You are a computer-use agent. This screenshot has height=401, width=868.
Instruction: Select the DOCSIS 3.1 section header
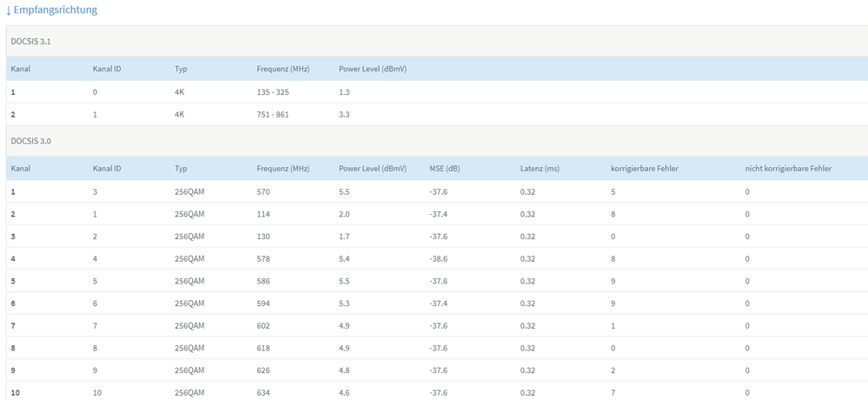point(437,41)
